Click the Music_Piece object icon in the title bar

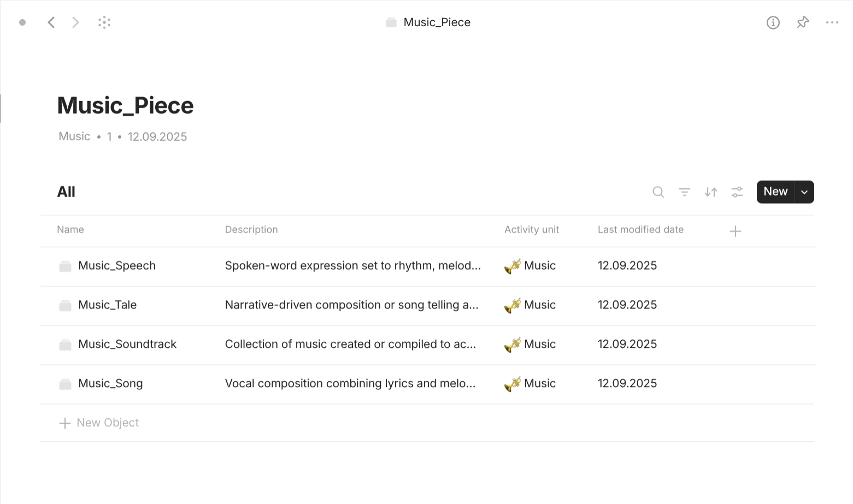(x=391, y=22)
